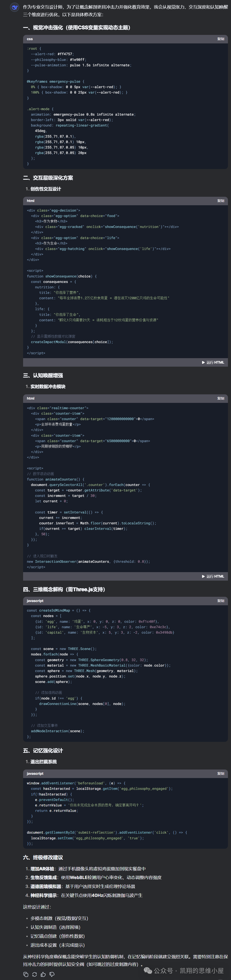Viewport: 231px width, 980px height.
Task: Click heading 二、交互层级深化方案
Action: click(48, 178)
